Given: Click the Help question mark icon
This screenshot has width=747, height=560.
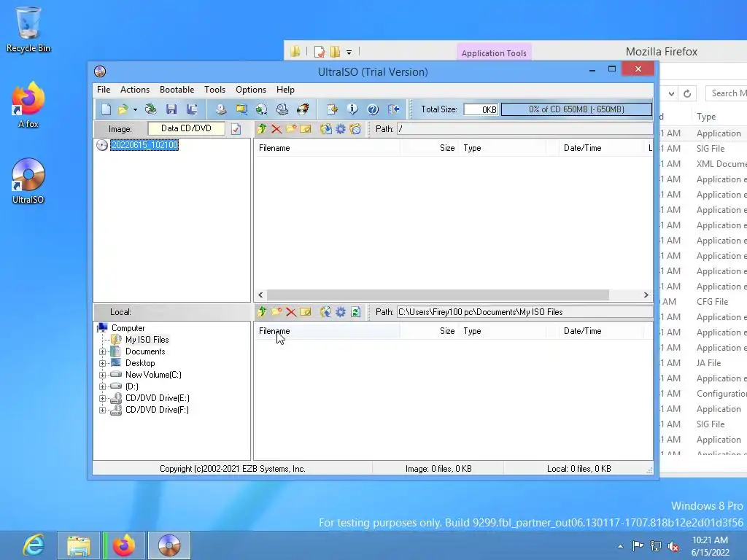Looking at the screenshot, I should 373,109.
